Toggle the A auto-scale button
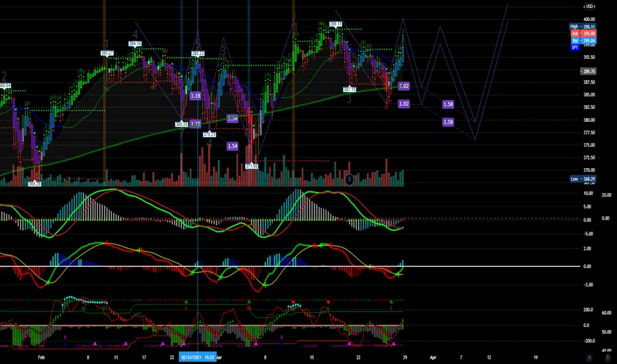Image resolution: width=617 pixels, height=364 pixels. (589, 357)
